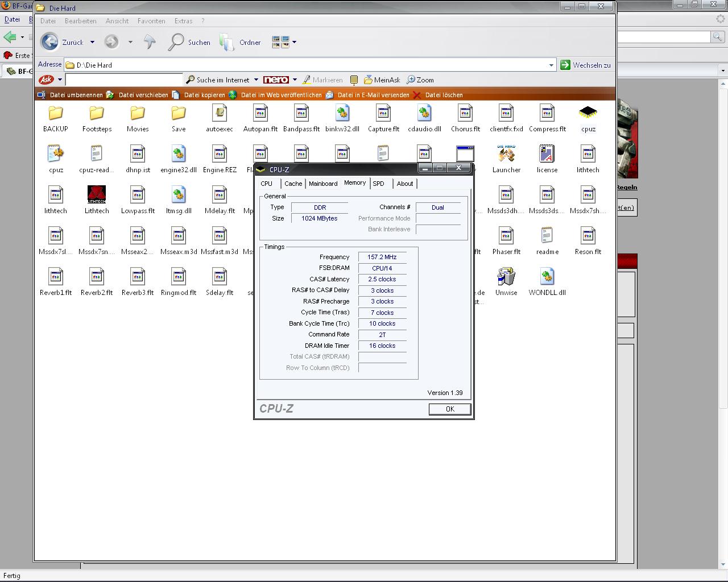Open the Unwise uninstaller icon
The height and width of the screenshot is (582, 728).
click(506, 277)
